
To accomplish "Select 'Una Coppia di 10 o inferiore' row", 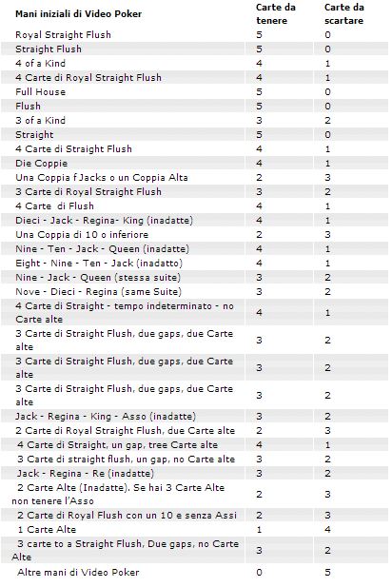I will point(194,234).
